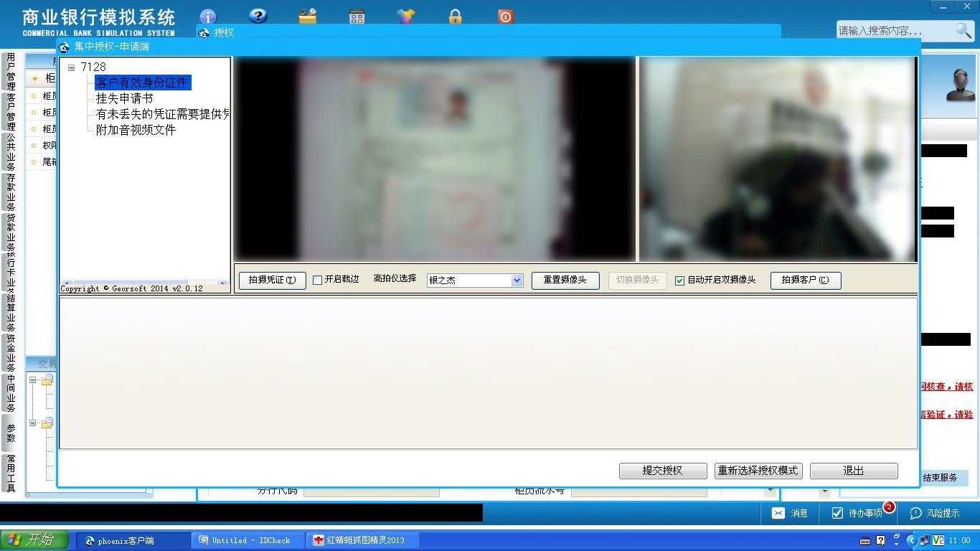Open the 资金业务 side tab
The height and width of the screenshot is (551, 980).
11,353
